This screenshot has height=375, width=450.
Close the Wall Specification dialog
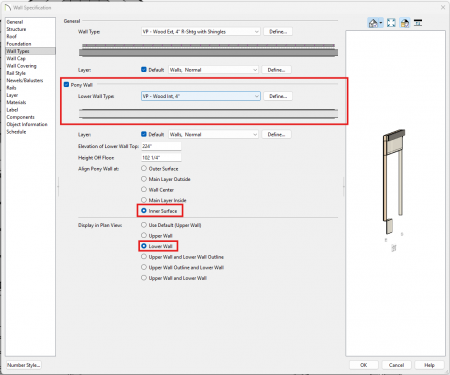pos(443,7)
